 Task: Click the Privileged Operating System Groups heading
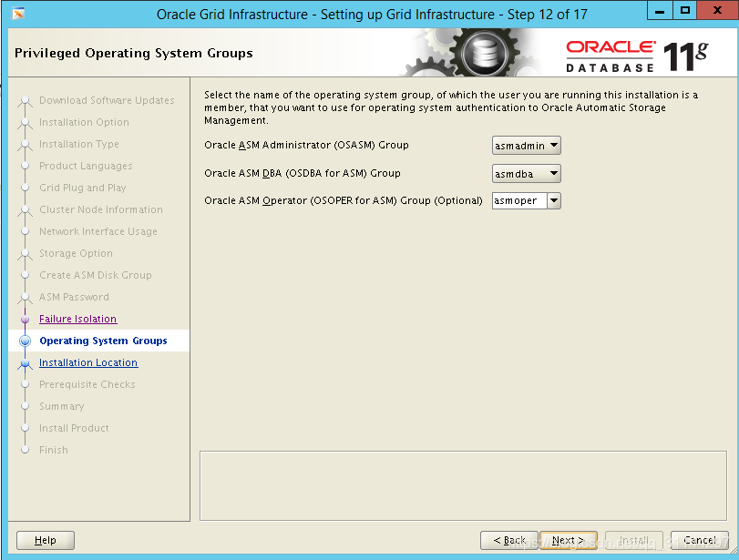[134, 53]
